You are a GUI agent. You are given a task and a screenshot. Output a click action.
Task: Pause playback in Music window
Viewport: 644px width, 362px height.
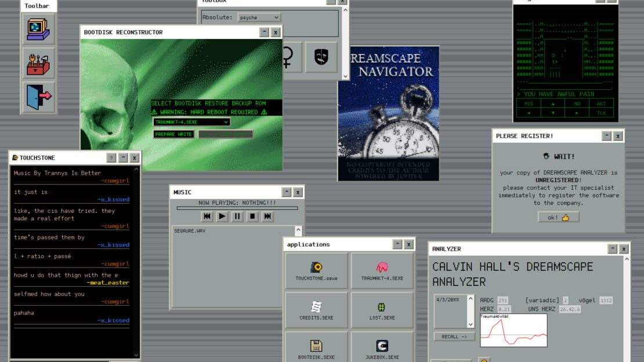pyautogui.click(x=237, y=216)
